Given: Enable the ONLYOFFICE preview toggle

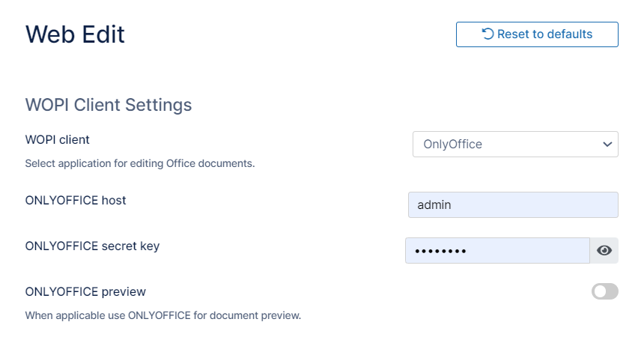Looking at the screenshot, I should (x=604, y=291).
